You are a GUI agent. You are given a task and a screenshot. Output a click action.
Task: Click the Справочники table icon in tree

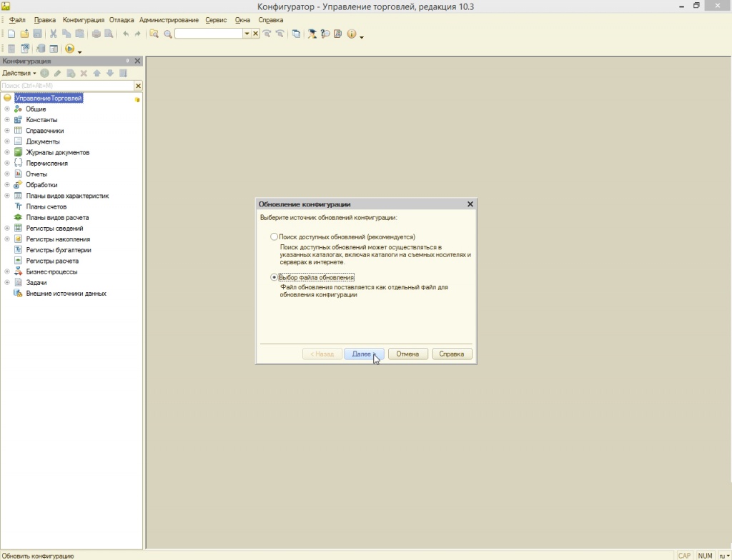(19, 131)
